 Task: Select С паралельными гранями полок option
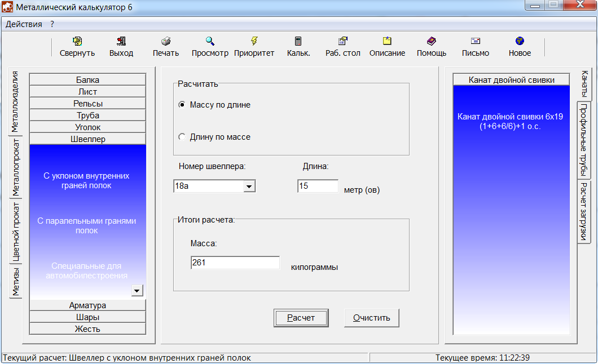[87, 226]
